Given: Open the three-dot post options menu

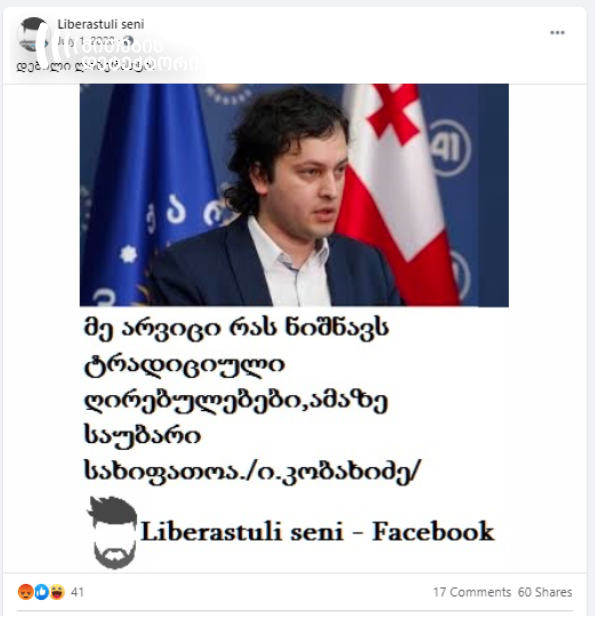Looking at the screenshot, I should pos(557,33).
